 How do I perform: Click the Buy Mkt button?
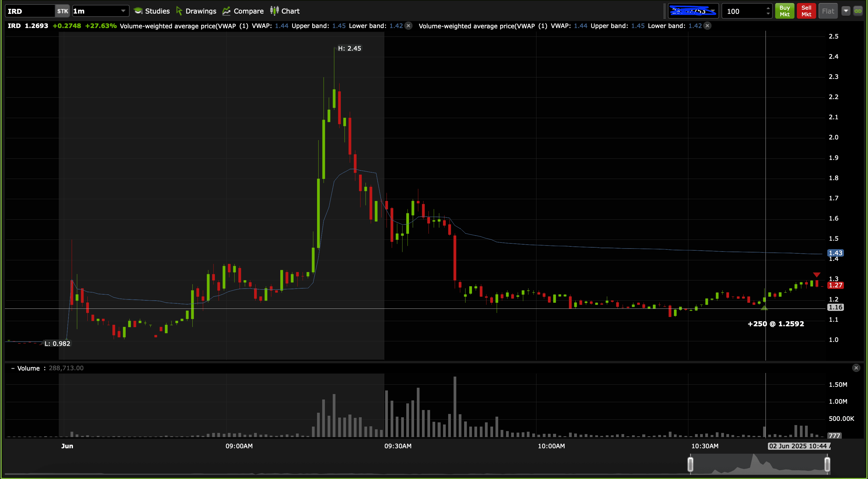[x=785, y=11]
